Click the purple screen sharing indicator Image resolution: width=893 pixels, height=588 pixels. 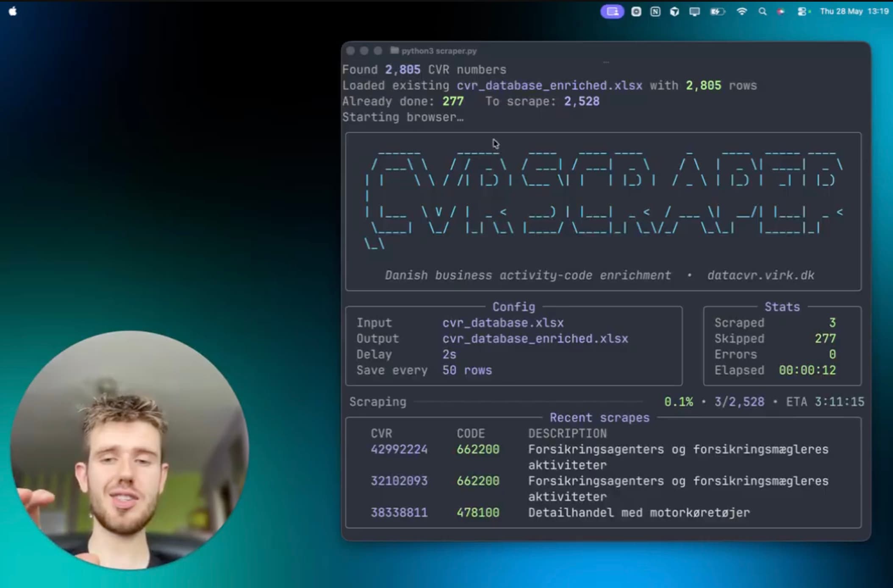click(x=612, y=11)
